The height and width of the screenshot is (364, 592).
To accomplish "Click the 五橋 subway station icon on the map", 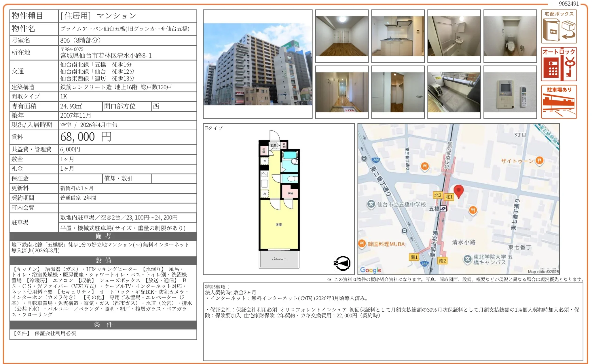I will click(x=443, y=208).
